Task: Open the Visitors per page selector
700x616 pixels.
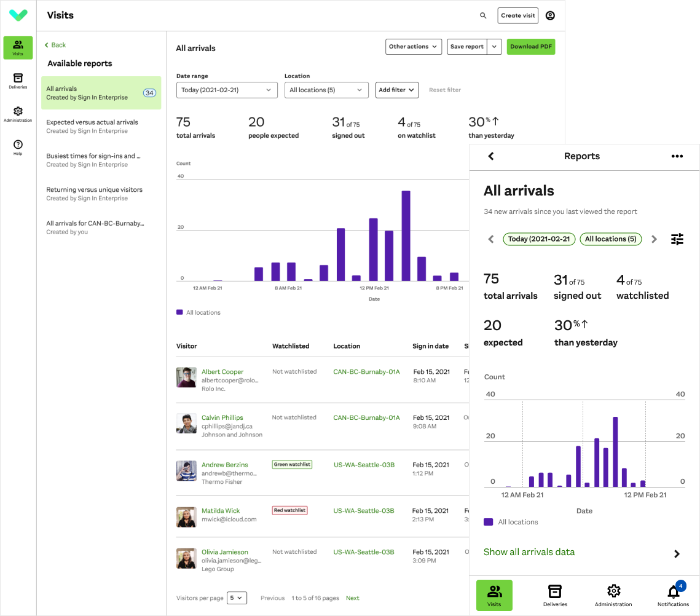Action: tap(237, 598)
